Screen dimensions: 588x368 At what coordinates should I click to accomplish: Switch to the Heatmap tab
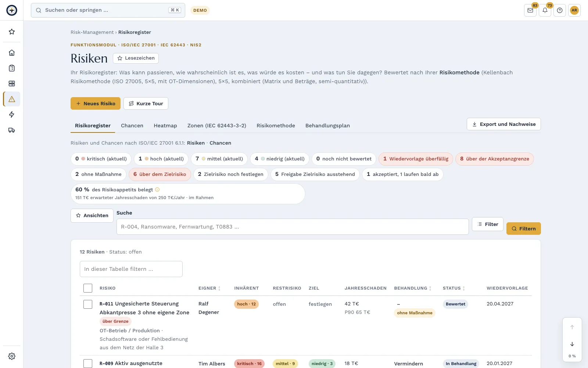165,125
